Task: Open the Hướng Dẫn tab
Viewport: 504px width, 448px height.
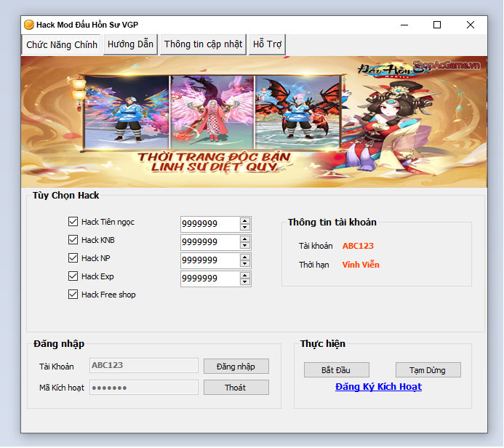Action: pyautogui.click(x=130, y=44)
